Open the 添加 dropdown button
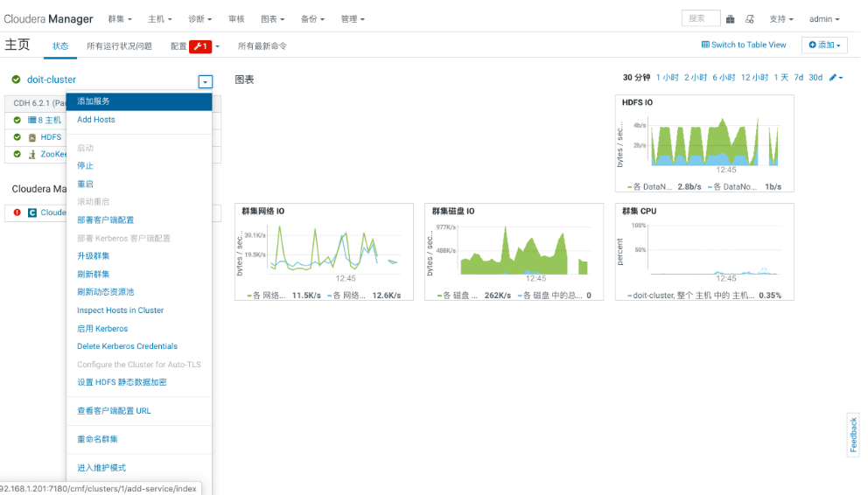The height and width of the screenshot is (495, 868). click(x=824, y=45)
